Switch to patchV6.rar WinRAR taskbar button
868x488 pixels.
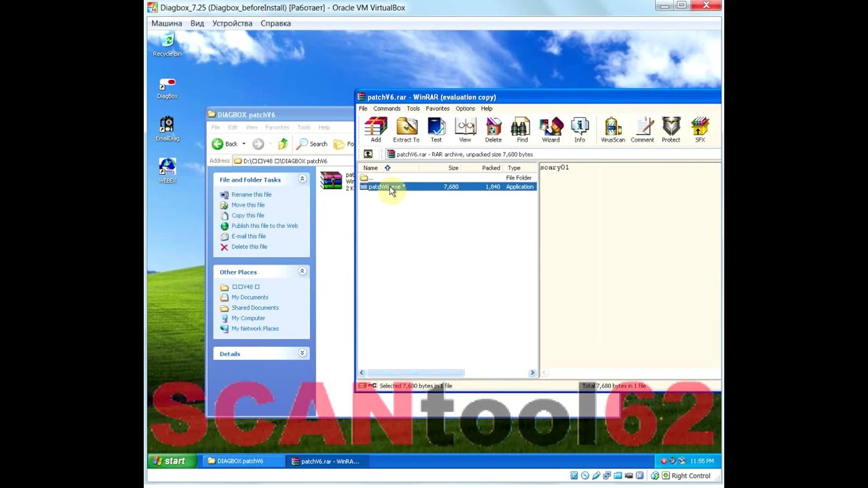[x=327, y=461]
